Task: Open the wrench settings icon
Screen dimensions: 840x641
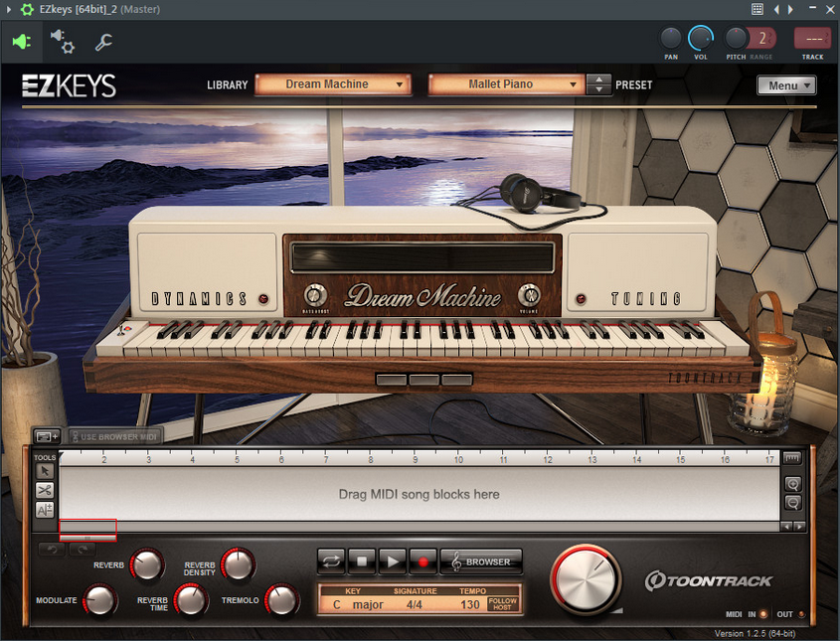Action: (x=103, y=42)
